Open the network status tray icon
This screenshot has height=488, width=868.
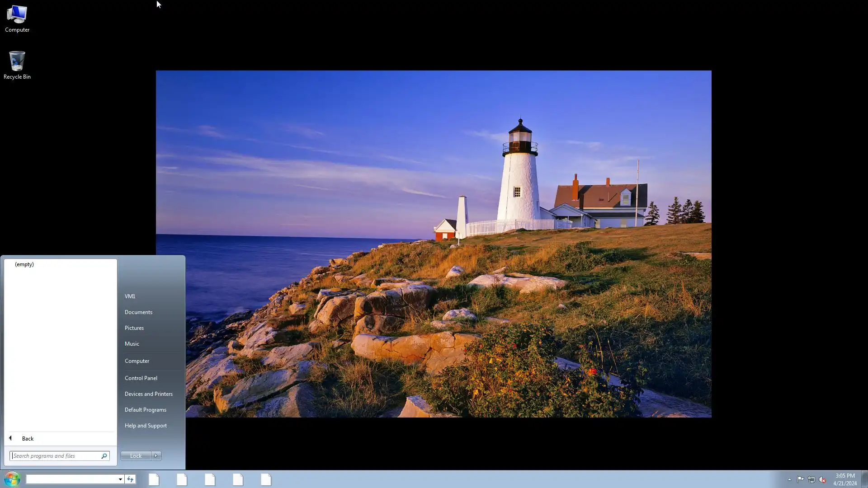pos(811,479)
